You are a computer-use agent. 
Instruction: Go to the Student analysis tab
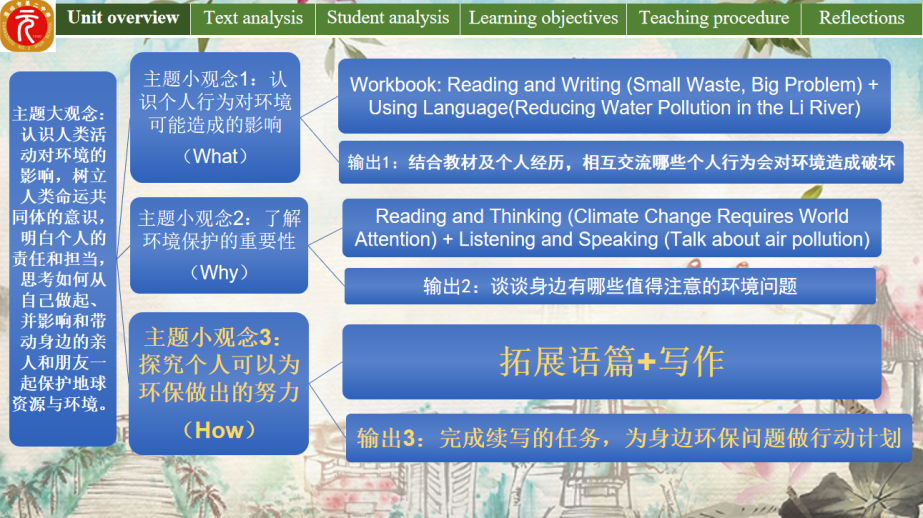[388, 18]
